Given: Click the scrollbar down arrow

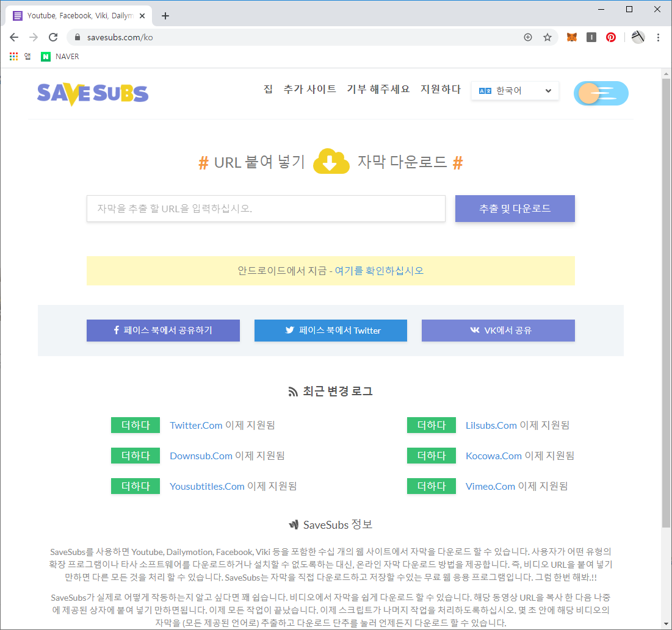Looking at the screenshot, I should tap(666, 624).
